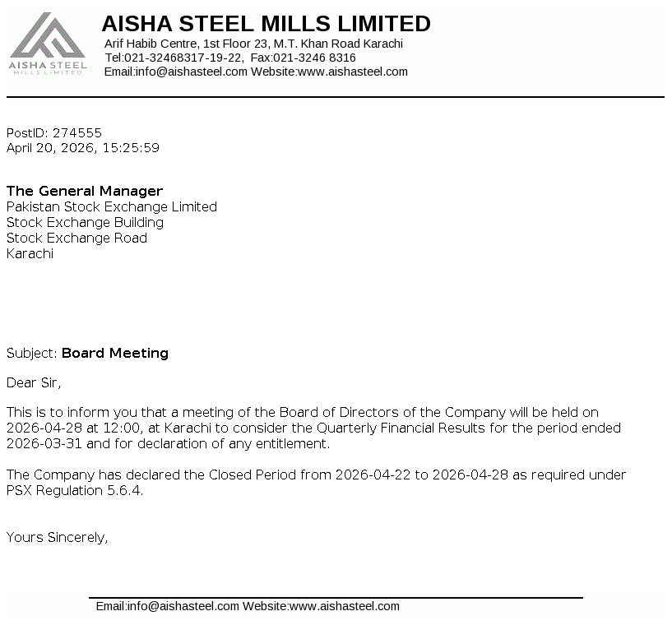Click the Aisha Steel Mills logo
The image size is (672, 625).
[48, 44]
